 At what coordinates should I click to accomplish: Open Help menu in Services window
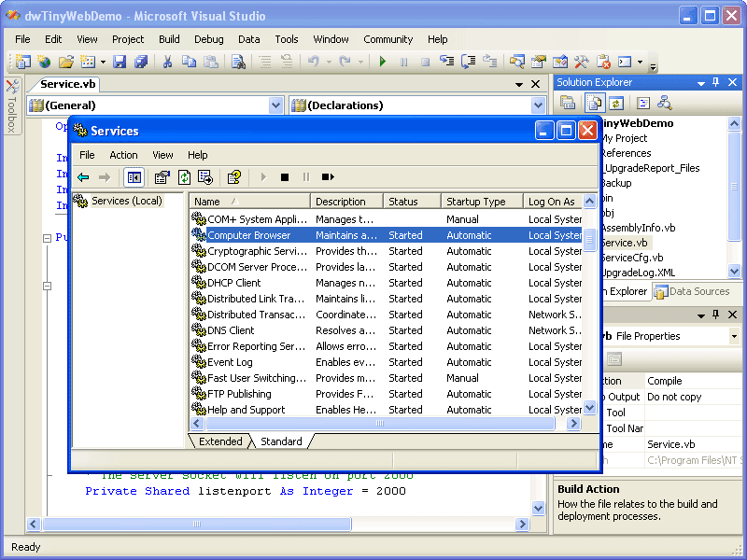197,155
